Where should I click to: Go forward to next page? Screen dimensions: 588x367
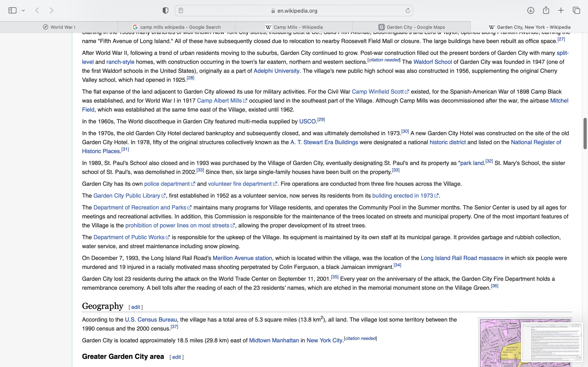tap(51, 10)
